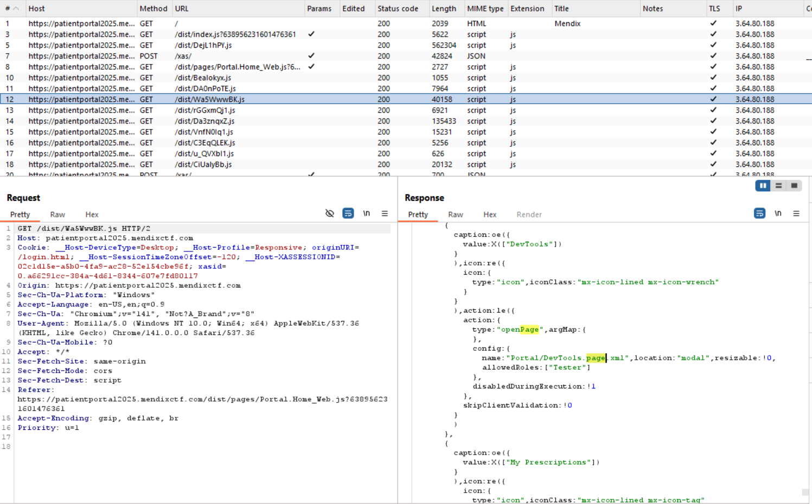
Task: Click the sort arrow on the # column
Action: 16,9
